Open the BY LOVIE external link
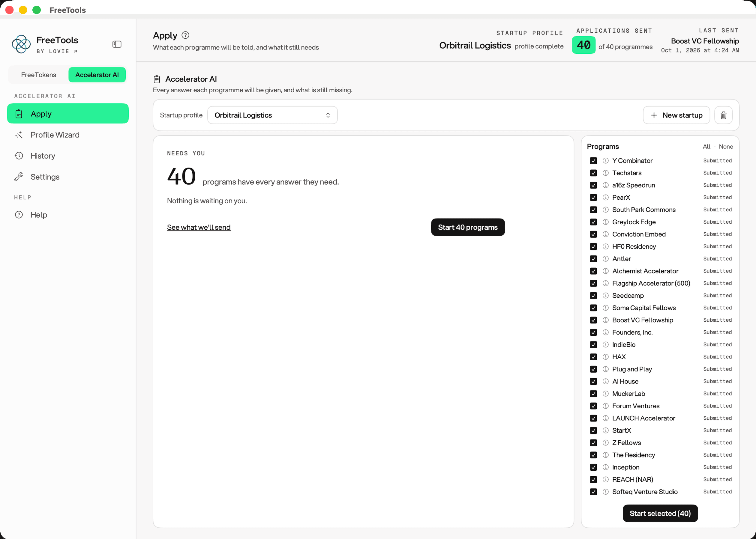Viewport: 756px width, 539px height. tap(57, 51)
